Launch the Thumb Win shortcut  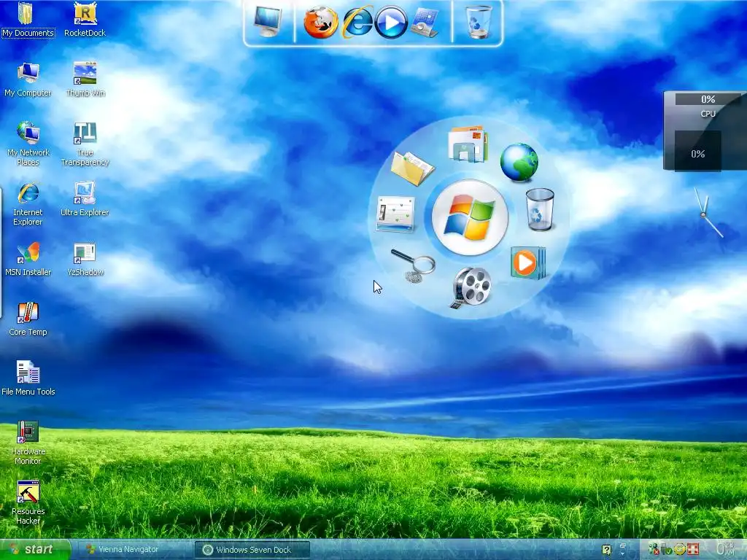click(85, 79)
